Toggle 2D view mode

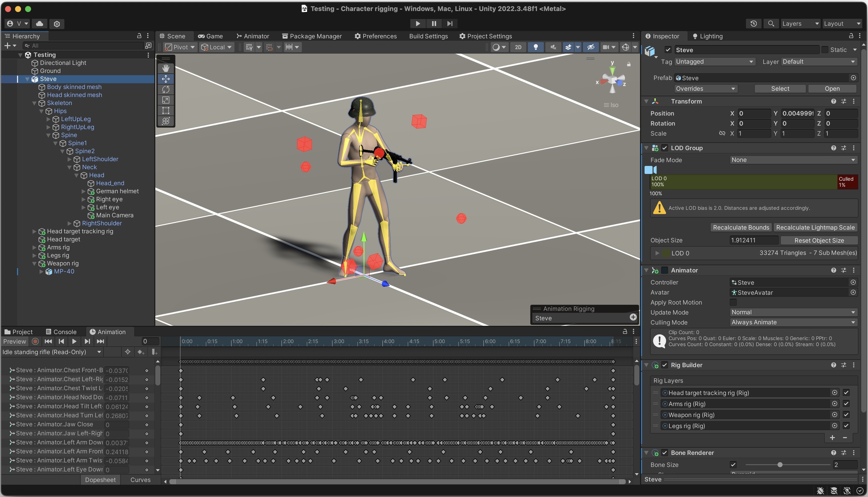point(518,47)
